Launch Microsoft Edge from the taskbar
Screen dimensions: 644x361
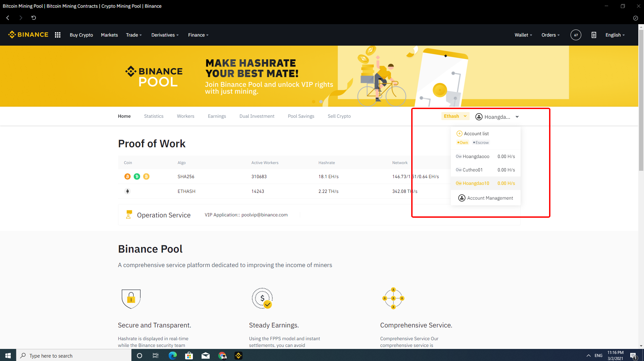point(172,356)
